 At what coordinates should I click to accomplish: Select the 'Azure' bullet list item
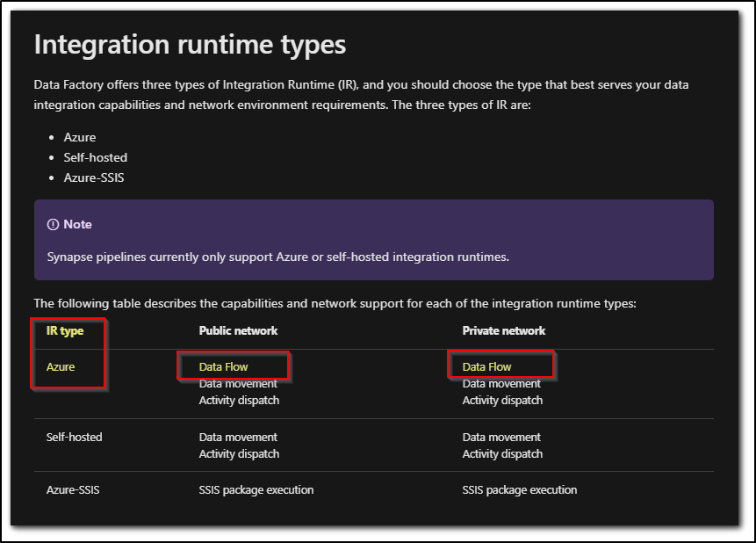pos(80,138)
